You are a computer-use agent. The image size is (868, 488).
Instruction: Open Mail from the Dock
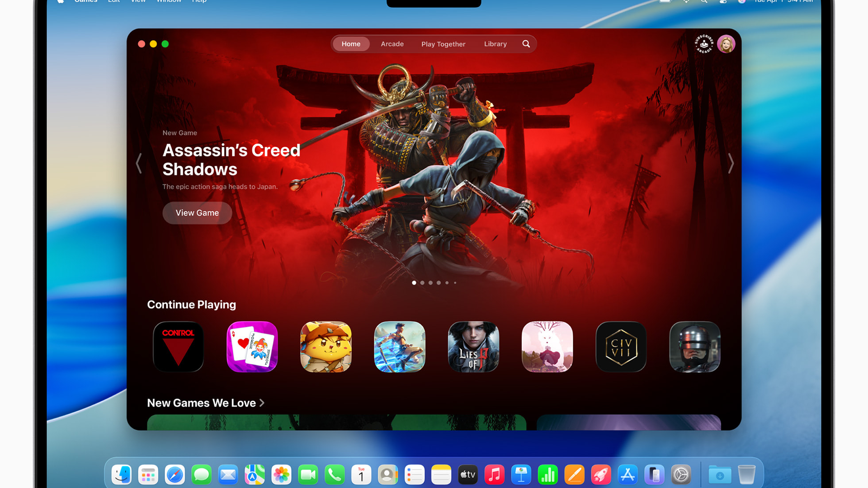tap(228, 475)
